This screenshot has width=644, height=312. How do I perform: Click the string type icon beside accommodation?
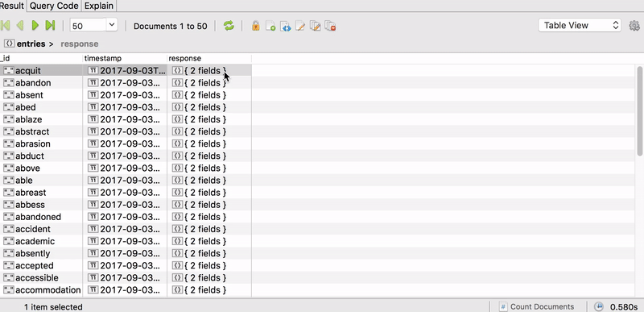point(9,289)
